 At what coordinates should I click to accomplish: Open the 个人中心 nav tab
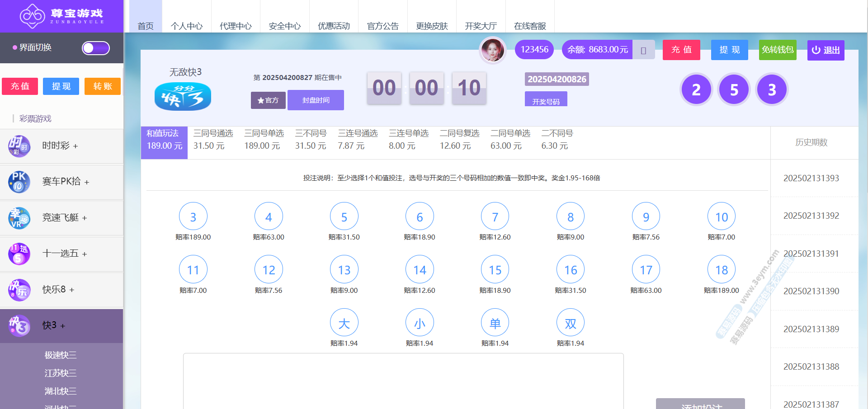coord(186,26)
